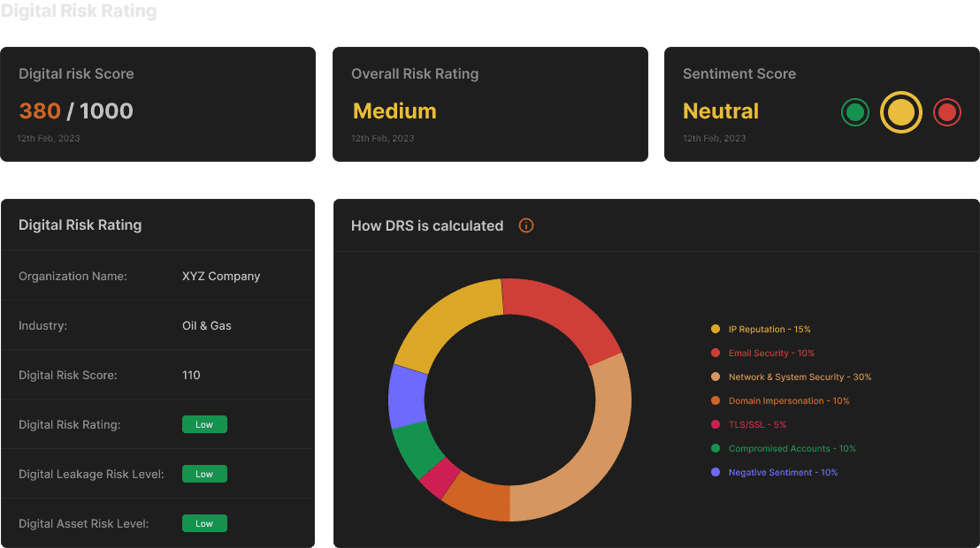Click the purple Negative Sentiment donut segment
Screen dimensions: 980x548
click(x=407, y=397)
